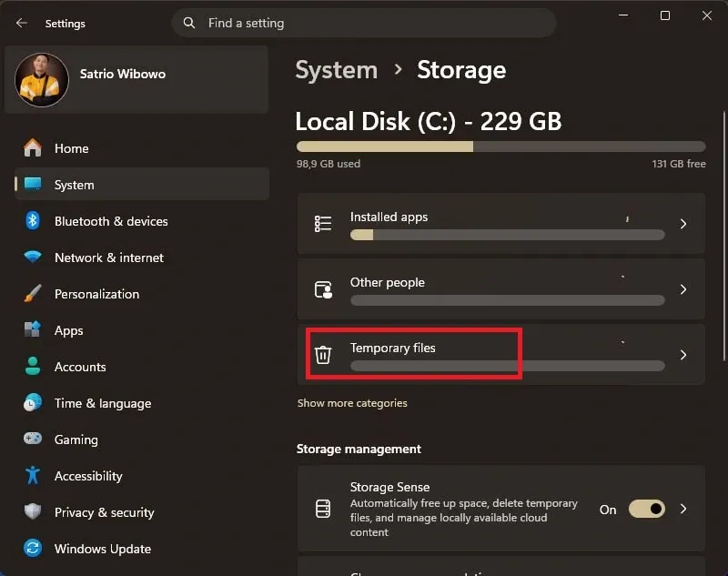Click the Local Disk usage bar
Screen dimensions: 728x576
(x=500, y=147)
